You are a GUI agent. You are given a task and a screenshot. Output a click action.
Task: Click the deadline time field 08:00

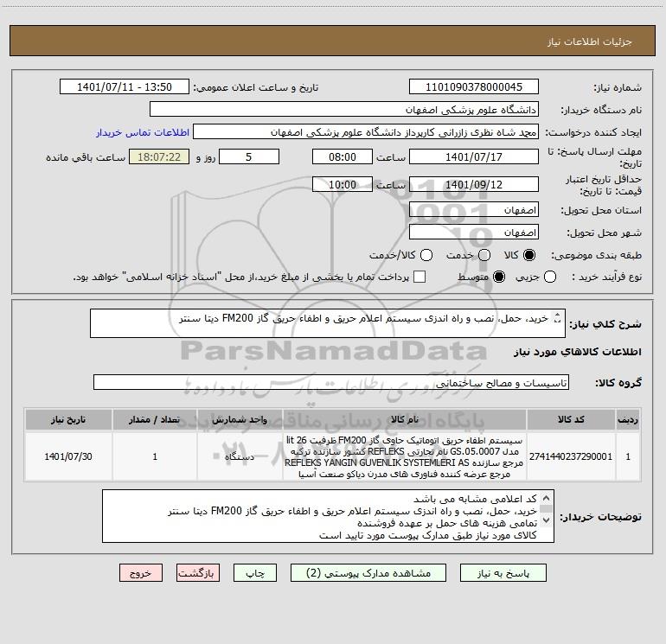coord(343,156)
